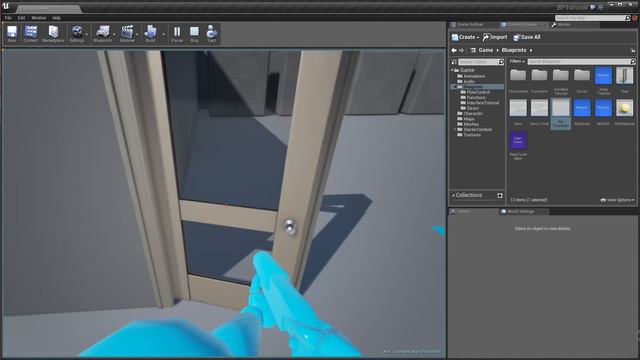This screenshot has width=640, height=360.
Task: Click the Eject toolbar icon
Action: 211,33
